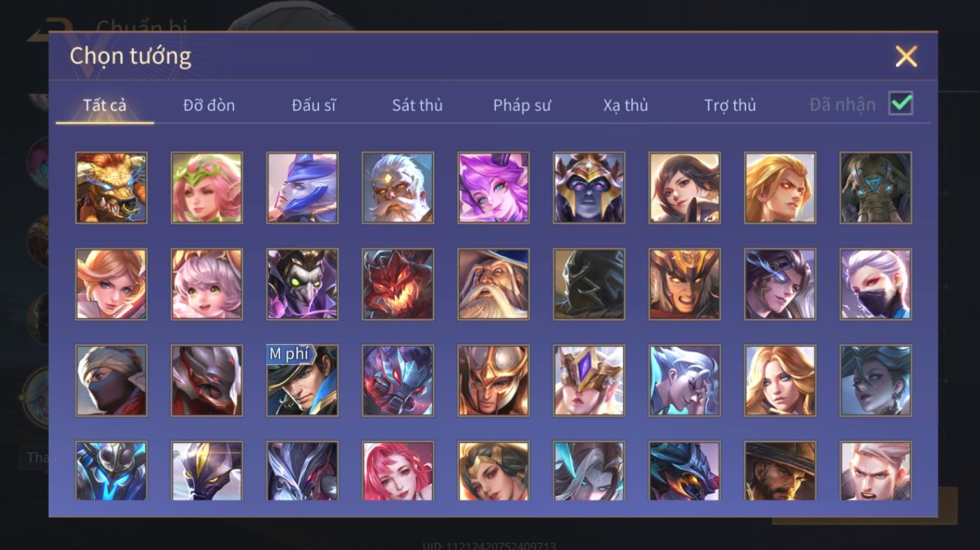Open the Sát thủ tab

(417, 105)
